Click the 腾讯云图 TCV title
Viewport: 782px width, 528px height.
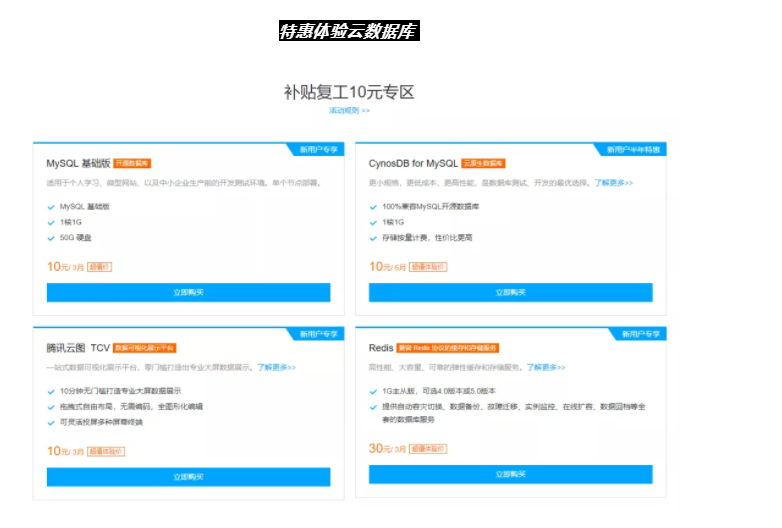(78, 348)
